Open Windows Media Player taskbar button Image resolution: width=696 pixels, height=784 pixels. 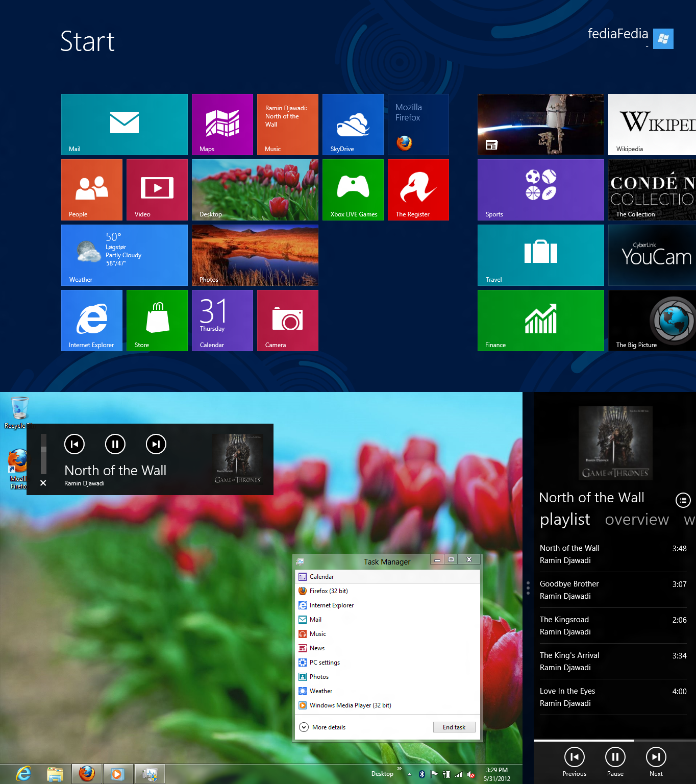[118, 774]
